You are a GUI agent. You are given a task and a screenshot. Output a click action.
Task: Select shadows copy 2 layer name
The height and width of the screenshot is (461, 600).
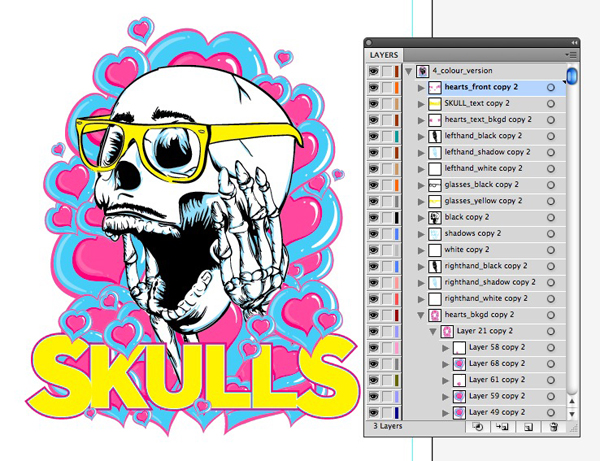pos(473,233)
